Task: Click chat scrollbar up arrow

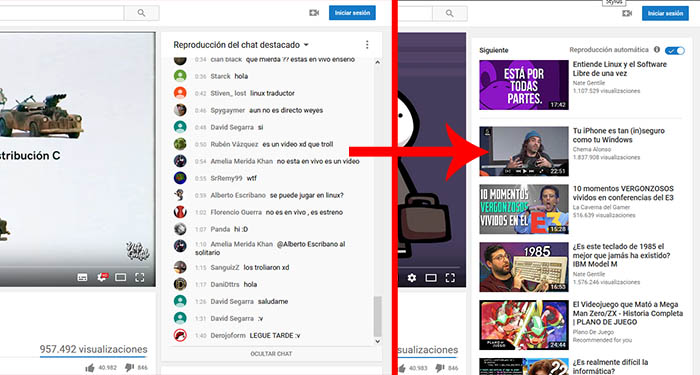Action: click(x=377, y=62)
